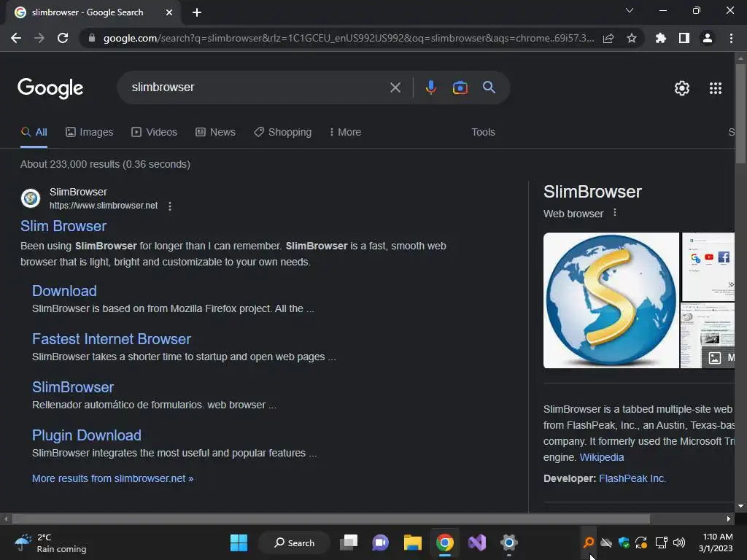Switch to the Images tab
This screenshot has width=747, height=560.
pos(90,133)
